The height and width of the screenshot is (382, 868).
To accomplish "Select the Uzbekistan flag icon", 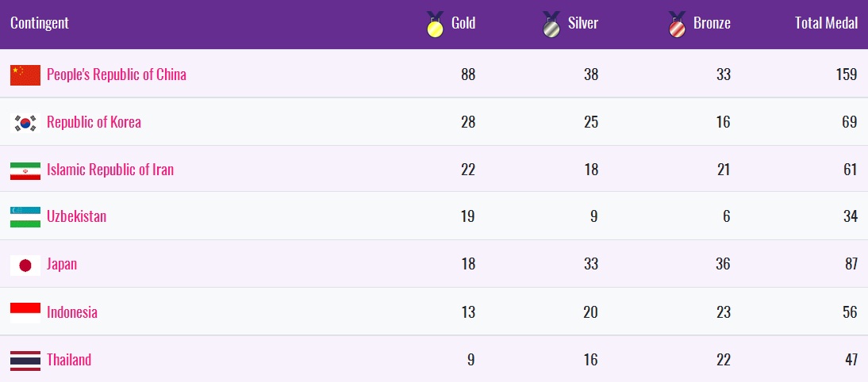I will tap(25, 217).
